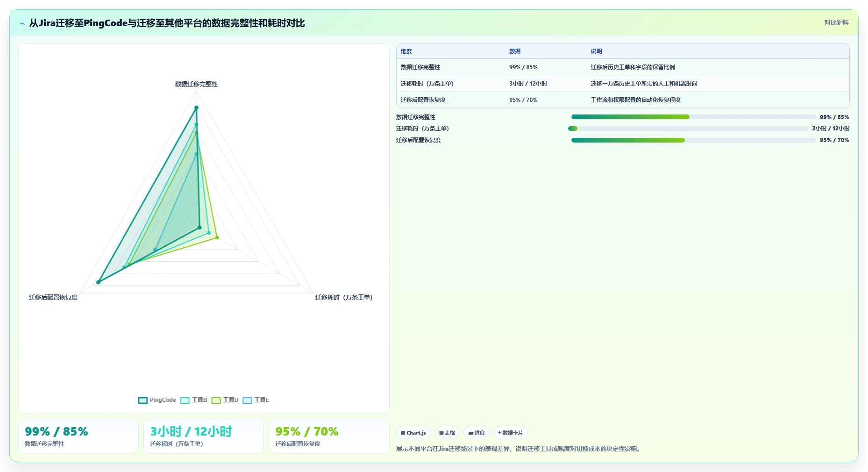Click the 进度 tag chip

(477, 433)
